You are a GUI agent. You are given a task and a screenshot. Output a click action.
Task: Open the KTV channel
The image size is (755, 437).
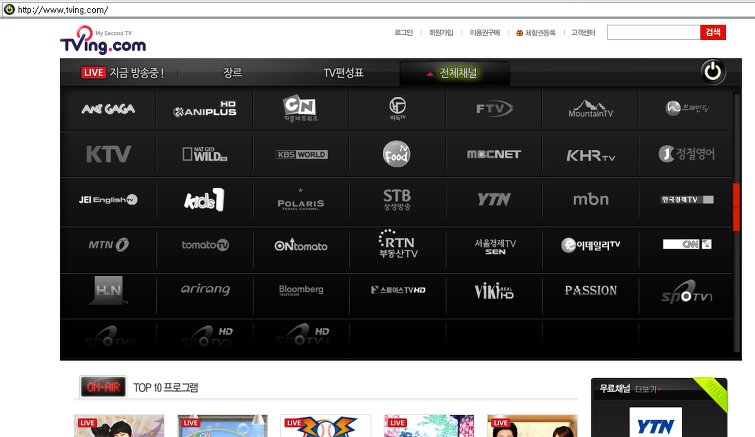108,154
